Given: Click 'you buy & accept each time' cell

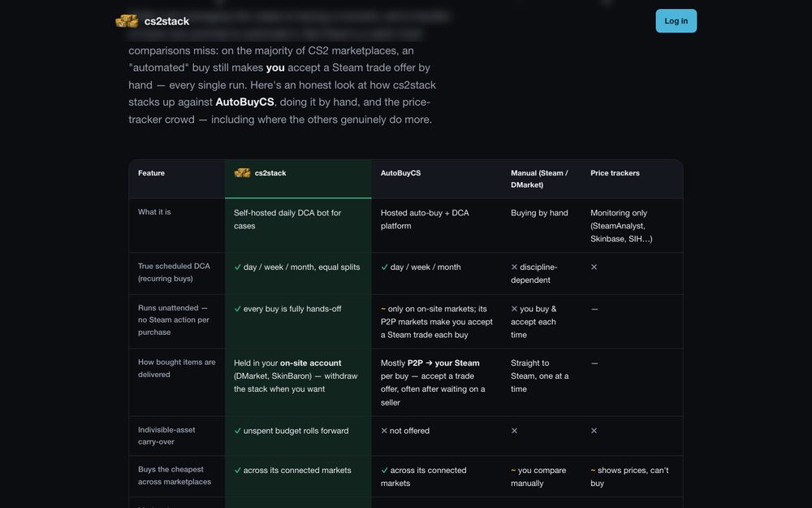Looking at the screenshot, I should click(533, 322).
